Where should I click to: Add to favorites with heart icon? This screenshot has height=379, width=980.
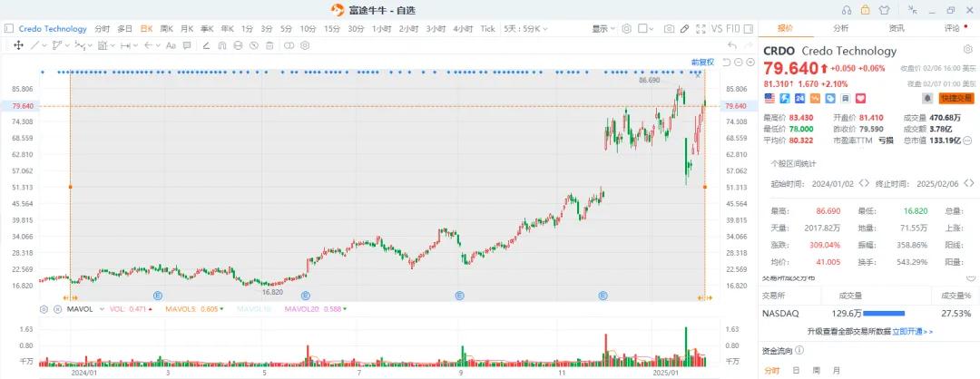[x=860, y=98]
